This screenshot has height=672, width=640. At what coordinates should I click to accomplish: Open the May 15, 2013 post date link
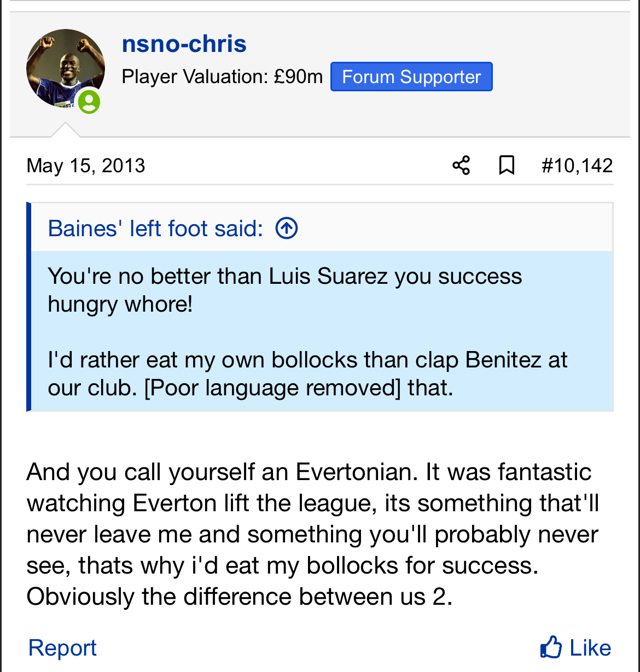tap(86, 166)
